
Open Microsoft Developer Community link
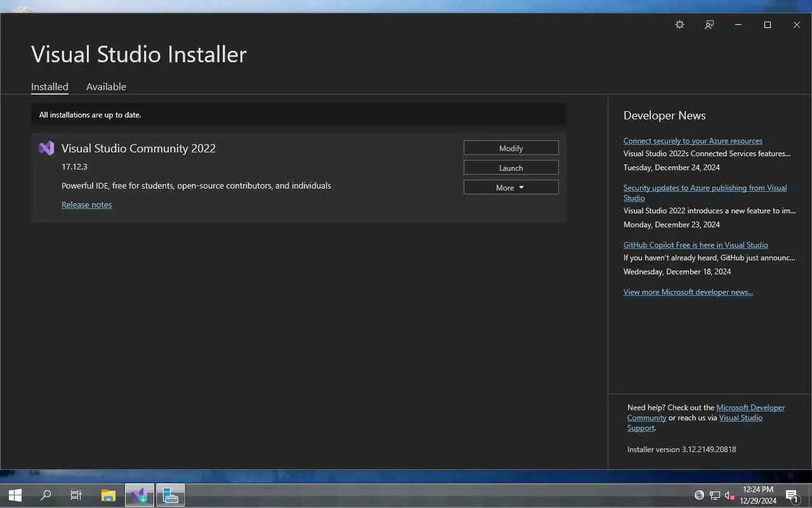coord(706,413)
